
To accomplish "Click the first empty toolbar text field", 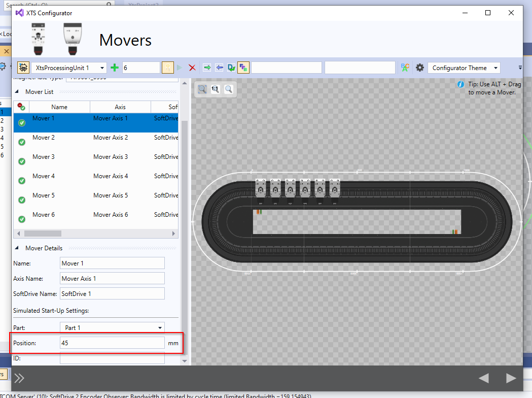I will [287, 68].
